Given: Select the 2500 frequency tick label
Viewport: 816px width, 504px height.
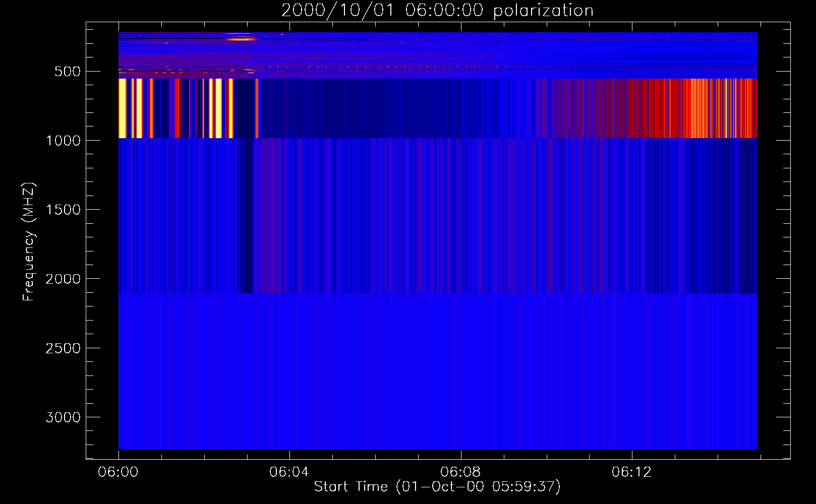Looking at the screenshot, I should pos(63,348).
